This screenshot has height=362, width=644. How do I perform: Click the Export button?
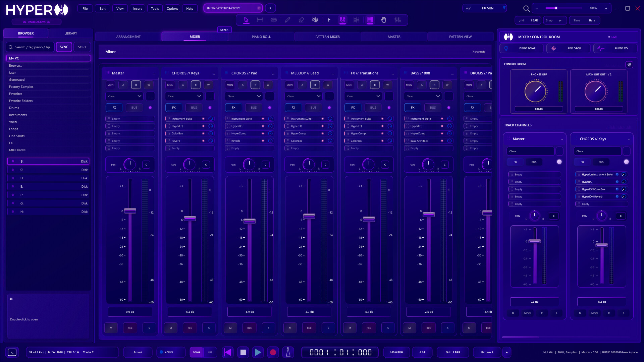point(138,352)
